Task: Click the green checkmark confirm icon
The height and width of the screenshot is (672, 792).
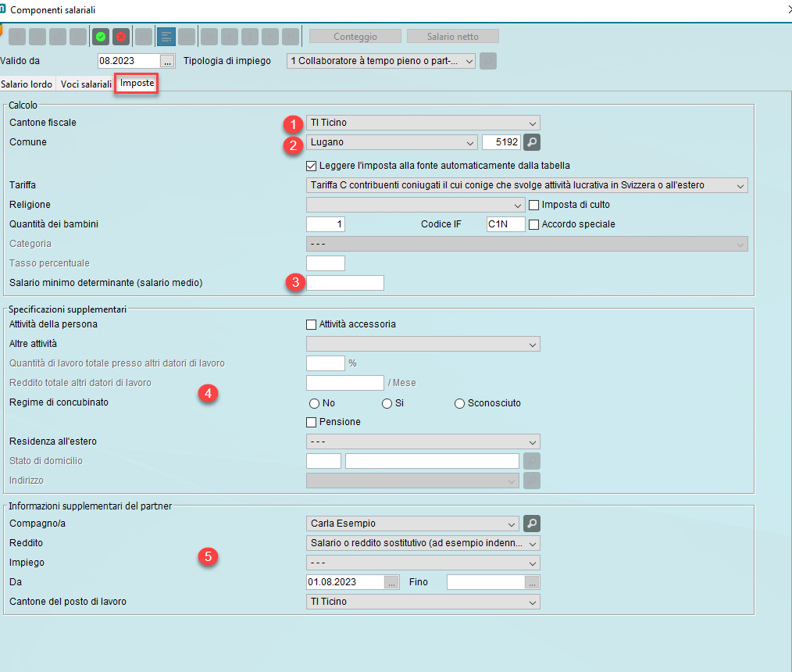Action: coord(101,37)
